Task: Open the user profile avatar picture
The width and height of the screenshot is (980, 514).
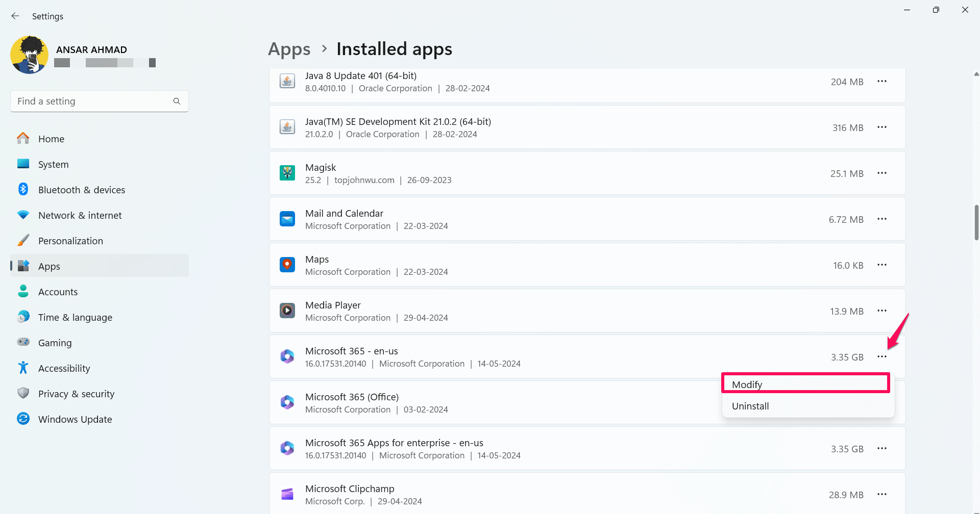Action: 30,55
